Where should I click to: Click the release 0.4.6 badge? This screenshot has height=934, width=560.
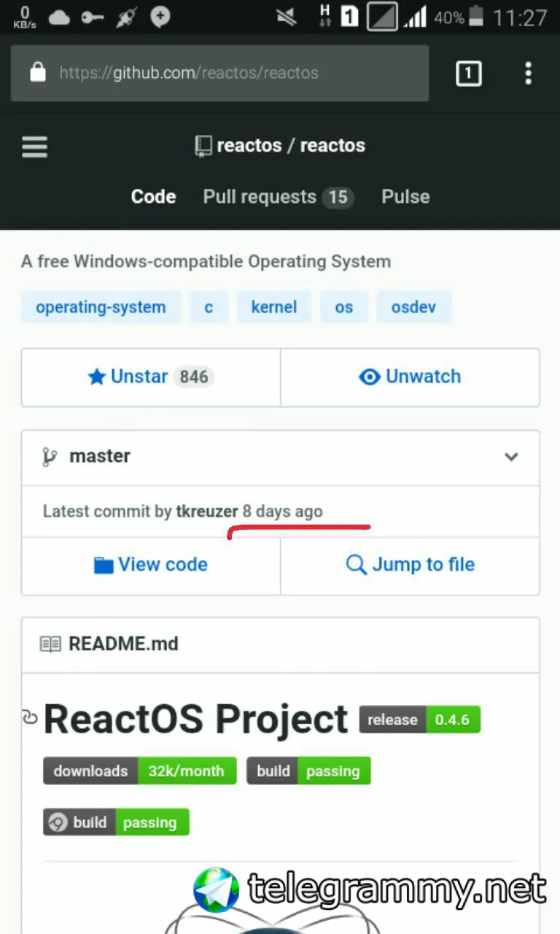pyautogui.click(x=419, y=719)
